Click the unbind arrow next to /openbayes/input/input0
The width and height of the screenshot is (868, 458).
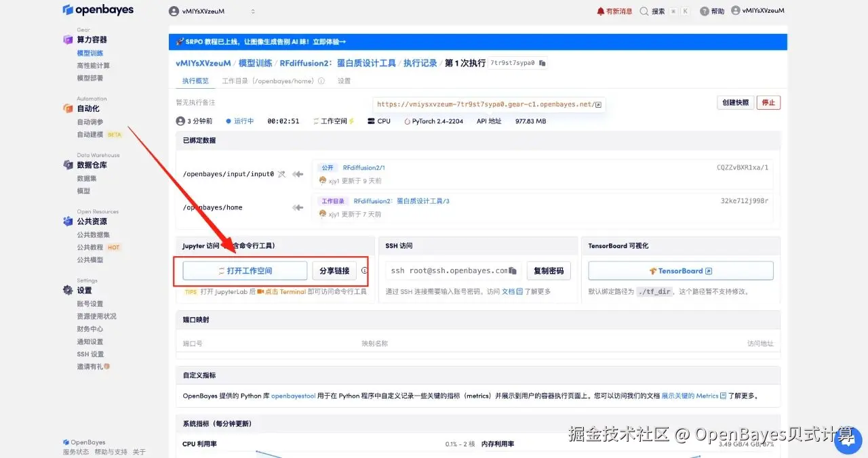[x=297, y=173]
